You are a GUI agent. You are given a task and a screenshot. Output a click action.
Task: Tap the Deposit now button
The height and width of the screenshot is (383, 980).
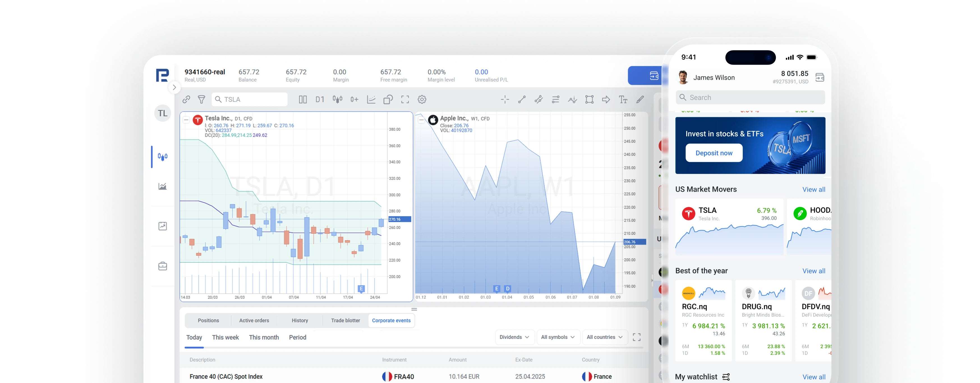pyautogui.click(x=714, y=153)
